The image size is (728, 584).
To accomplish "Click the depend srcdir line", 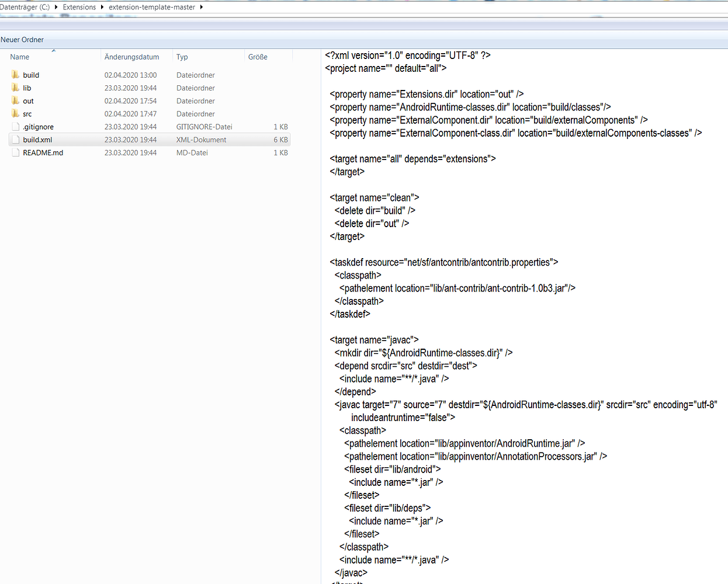I will point(405,366).
